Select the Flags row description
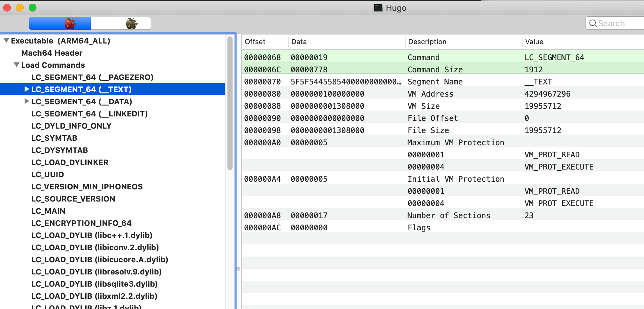The image size is (644, 309). click(419, 228)
